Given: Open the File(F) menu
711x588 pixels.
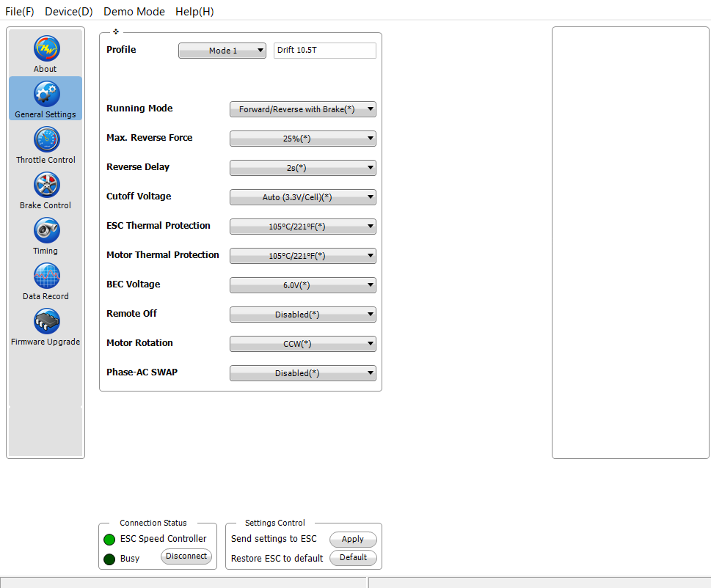Looking at the screenshot, I should pos(20,12).
